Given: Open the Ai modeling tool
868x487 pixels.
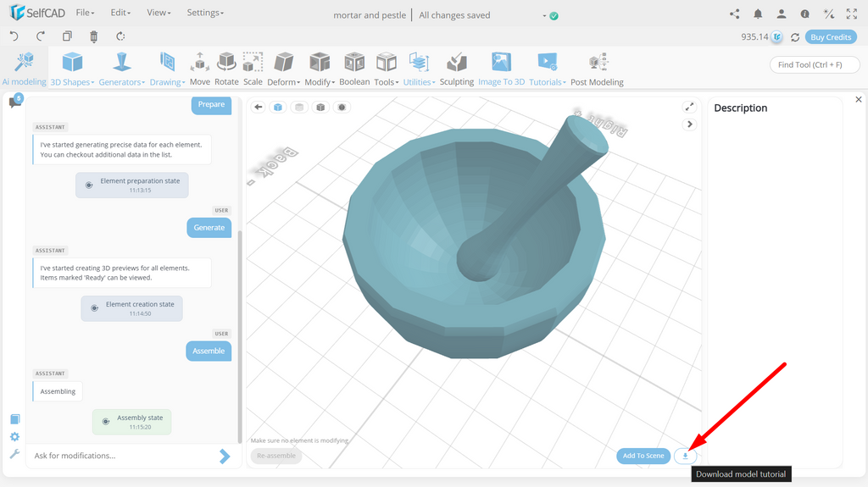Looking at the screenshot, I should click(x=25, y=69).
